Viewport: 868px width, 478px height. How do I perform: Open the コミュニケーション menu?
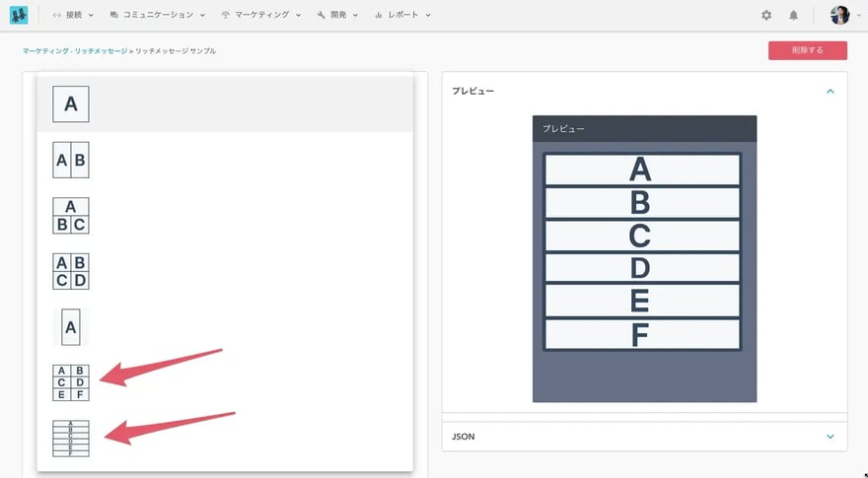(x=158, y=16)
